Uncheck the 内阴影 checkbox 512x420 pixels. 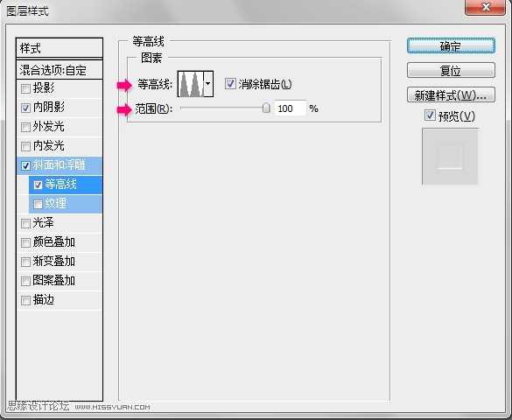(x=25, y=108)
